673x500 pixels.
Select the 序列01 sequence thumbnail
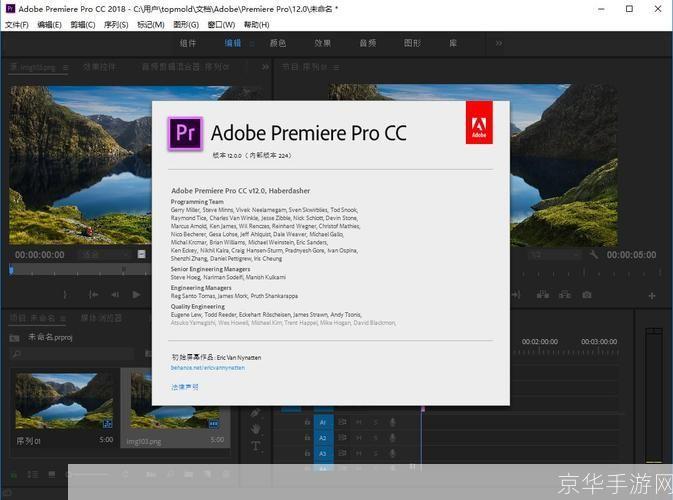tap(64, 401)
